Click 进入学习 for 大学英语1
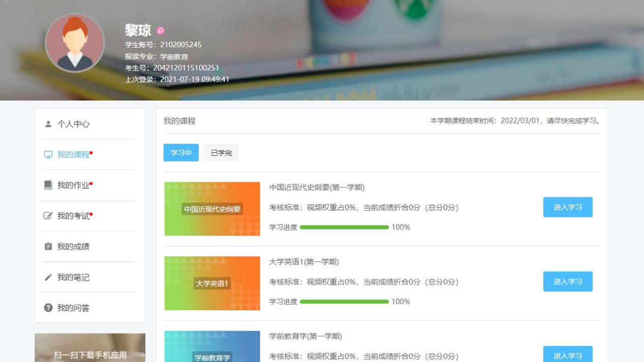The width and height of the screenshot is (644, 362). point(568,282)
